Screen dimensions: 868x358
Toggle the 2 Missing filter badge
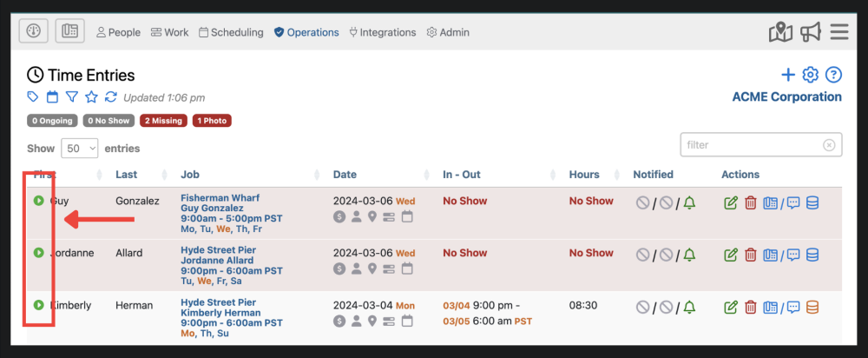coord(163,121)
